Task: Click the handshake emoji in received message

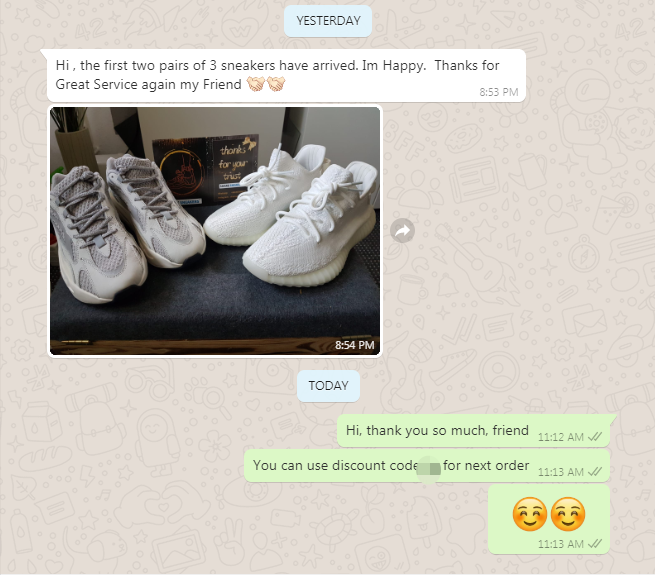Action: (266, 84)
